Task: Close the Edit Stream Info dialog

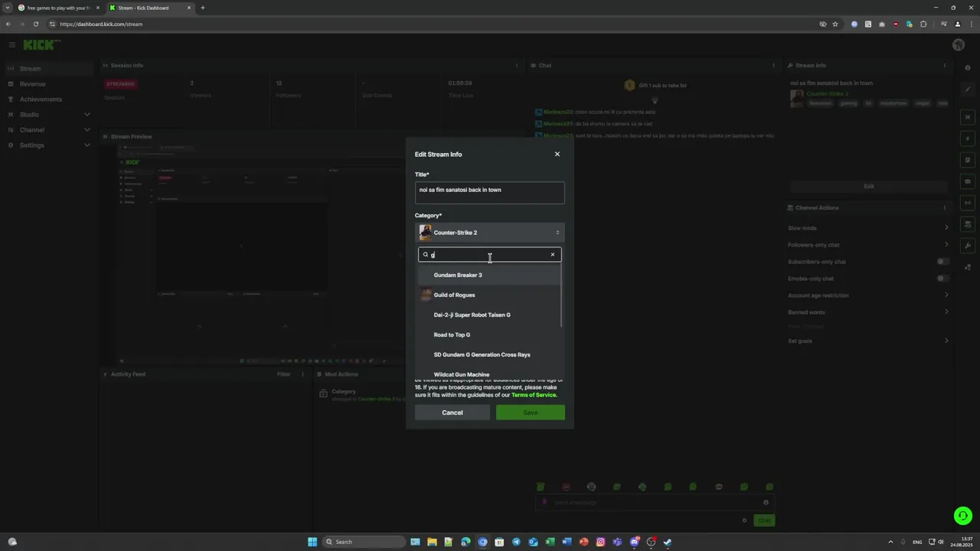Action: coord(557,154)
